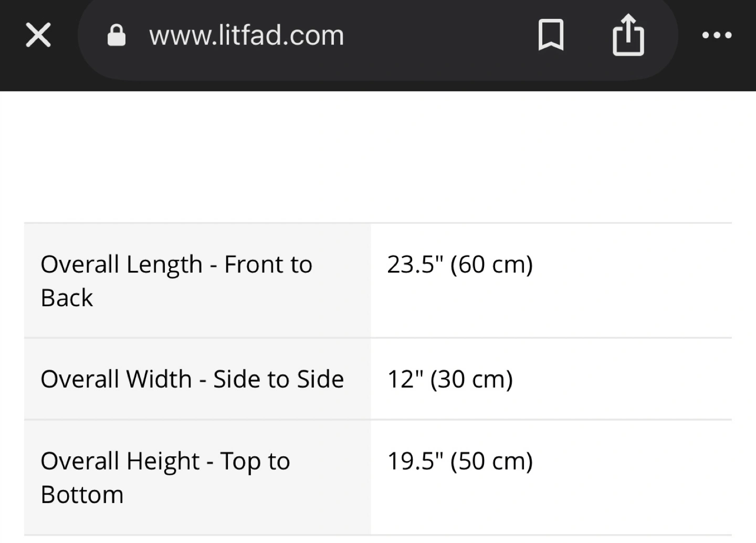Select the Overall Height - Top to Bottom label
This screenshot has height=543, width=756.
click(165, 477)
